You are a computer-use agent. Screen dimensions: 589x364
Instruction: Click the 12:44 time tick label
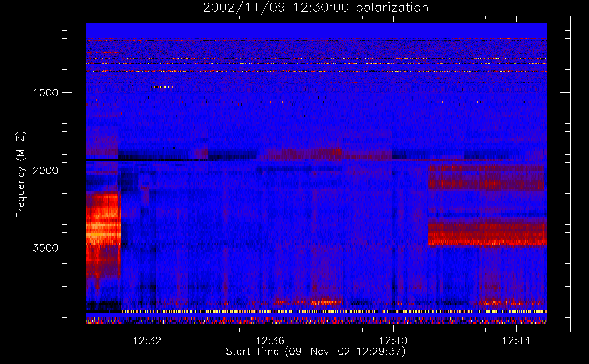point(516,341)
